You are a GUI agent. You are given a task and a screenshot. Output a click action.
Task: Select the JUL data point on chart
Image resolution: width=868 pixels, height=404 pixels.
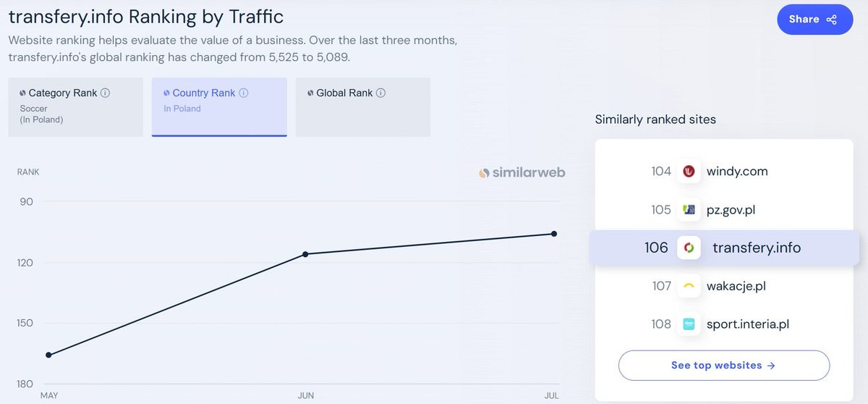554,234
